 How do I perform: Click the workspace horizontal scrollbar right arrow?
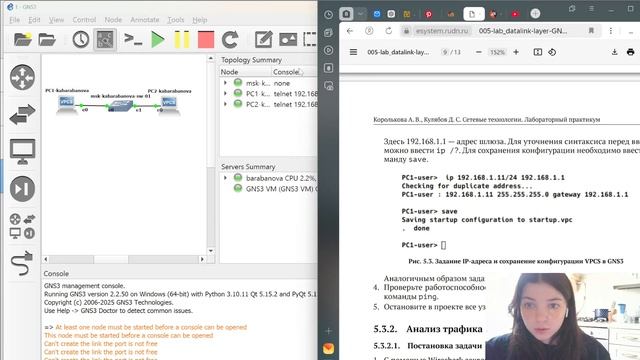point(202,259)
